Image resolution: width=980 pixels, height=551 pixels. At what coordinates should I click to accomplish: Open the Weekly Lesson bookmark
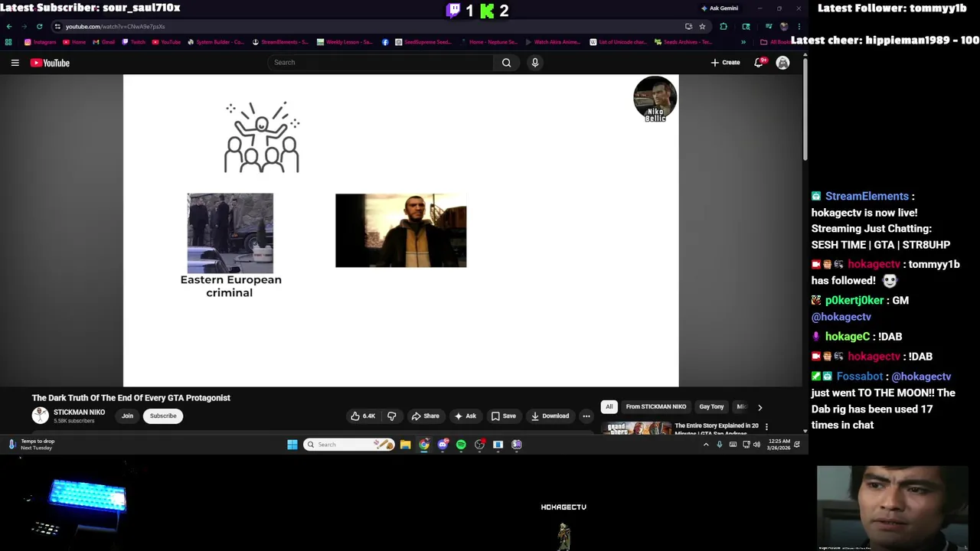pyautogui.click(x=345, y=42)
